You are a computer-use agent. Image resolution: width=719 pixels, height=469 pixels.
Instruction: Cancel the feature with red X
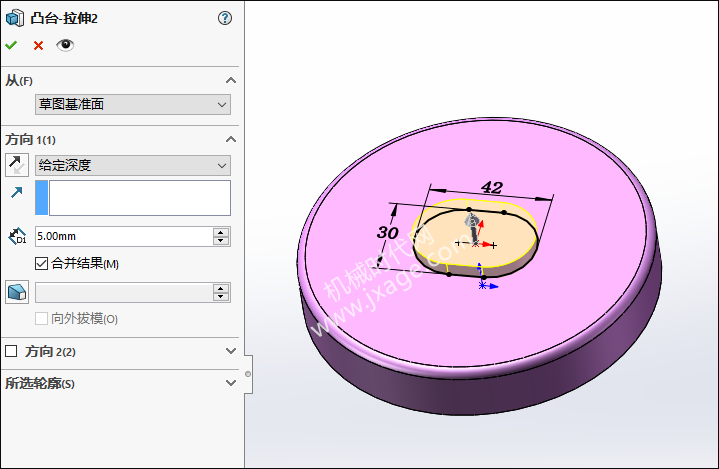pyautogui.click(x=39, y=45)
